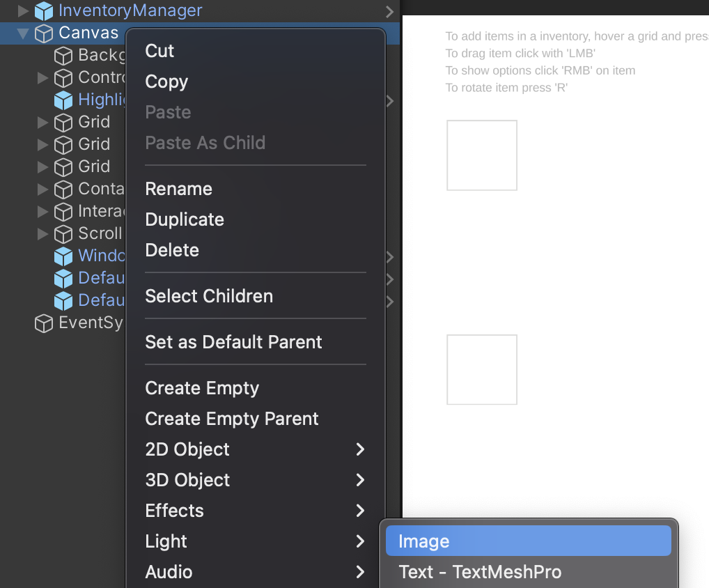Viewport: 709px width, 588px height.
Task: Click the blue Highlight prefab cube icon
Action: (63, 100)
